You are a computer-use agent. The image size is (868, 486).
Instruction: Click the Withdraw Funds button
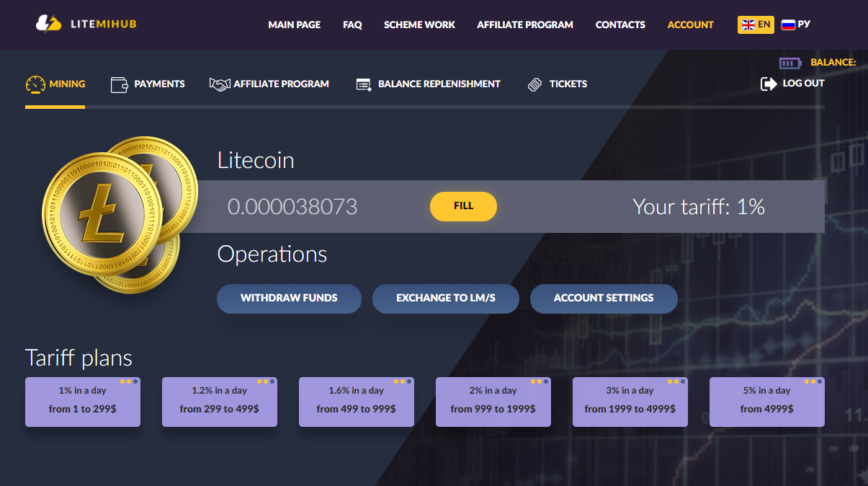289,299
